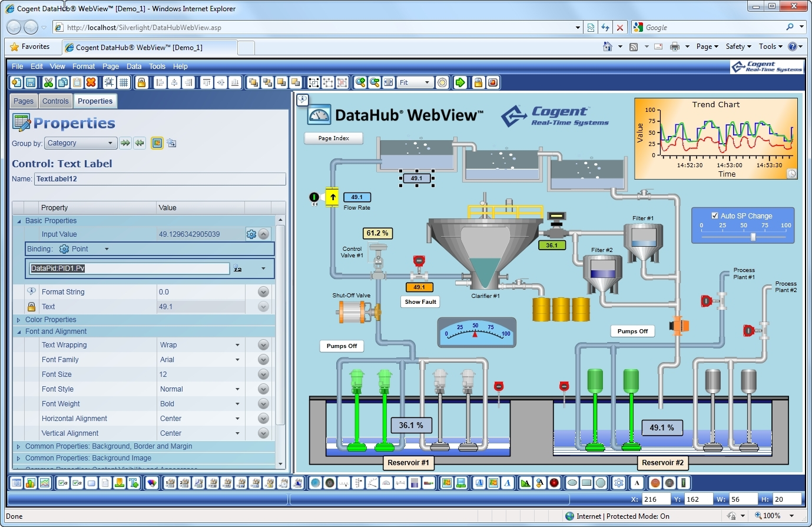Open the Font Family dropdown
Screen dimensions: 812x527
point(237,360)
